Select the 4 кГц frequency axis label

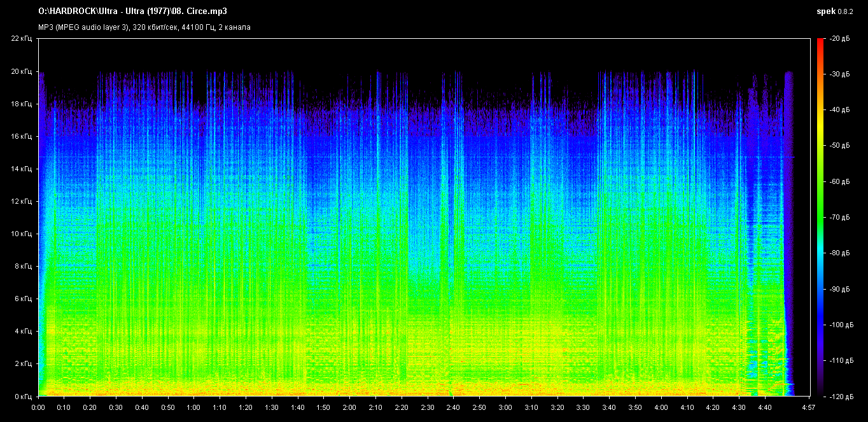pyautogui.click(x=23, y=331)
